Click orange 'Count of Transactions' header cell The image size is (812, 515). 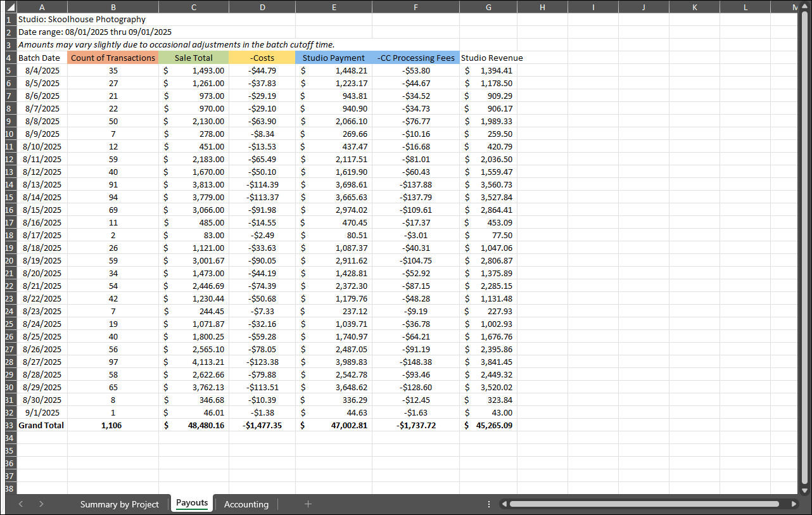click(x=113, y=58)
